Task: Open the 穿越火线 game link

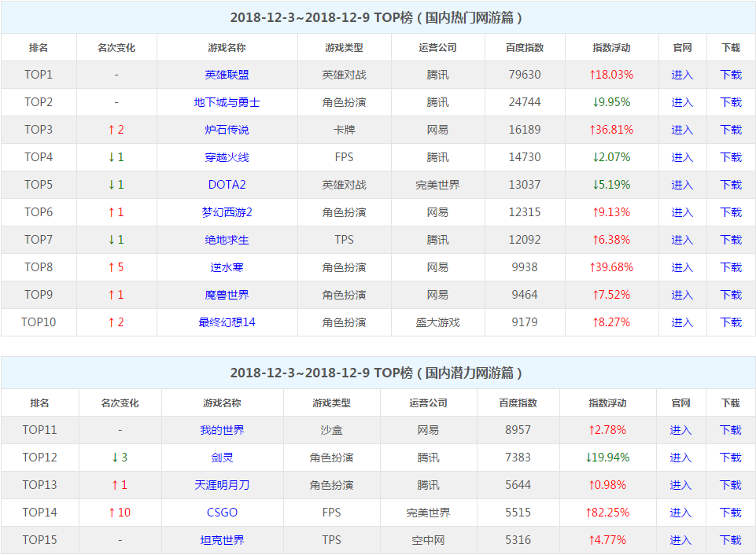Action: (227, 157)
